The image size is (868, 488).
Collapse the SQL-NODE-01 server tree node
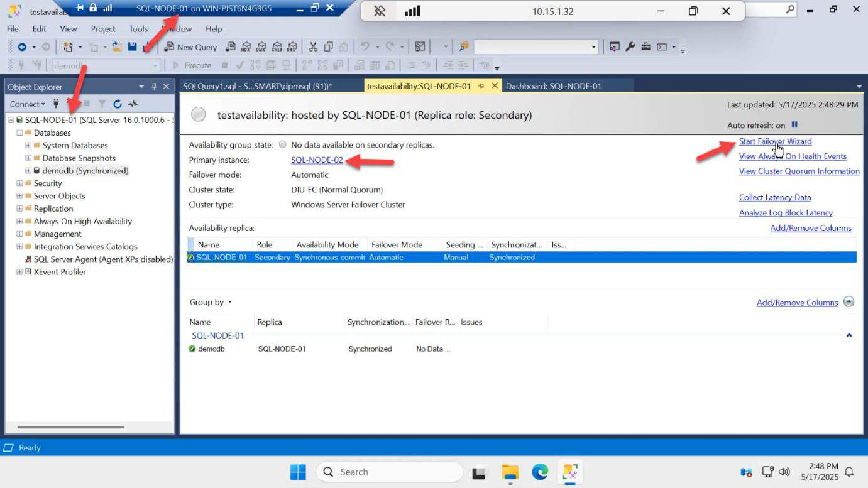[11, 120]
